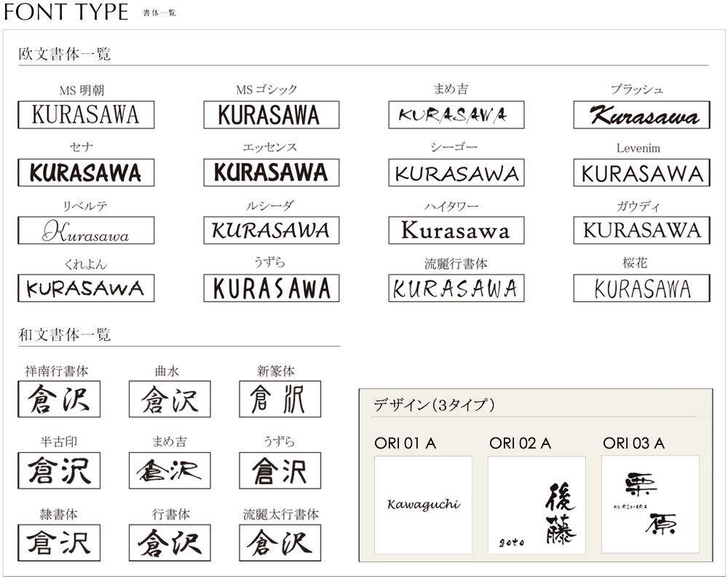The width and height of the screenshot is (728, 584).
Task: Click the 欧文書体一覧 section heading
Action: [65, 55]
